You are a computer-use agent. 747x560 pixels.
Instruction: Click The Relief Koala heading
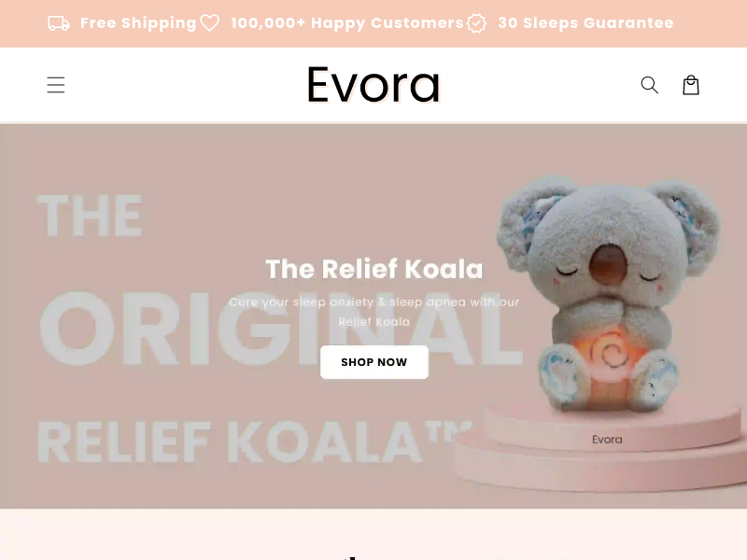[x=374, y=269]
